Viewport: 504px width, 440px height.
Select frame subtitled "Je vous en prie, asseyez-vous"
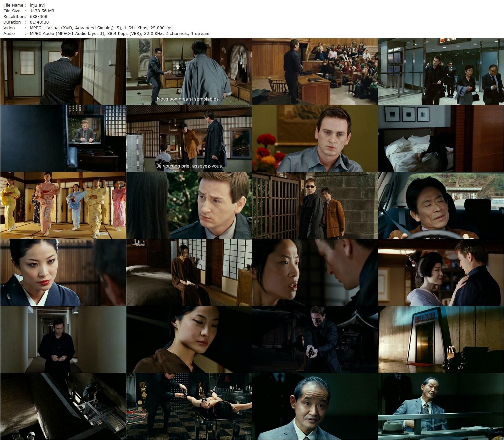[x=189, y=139]
